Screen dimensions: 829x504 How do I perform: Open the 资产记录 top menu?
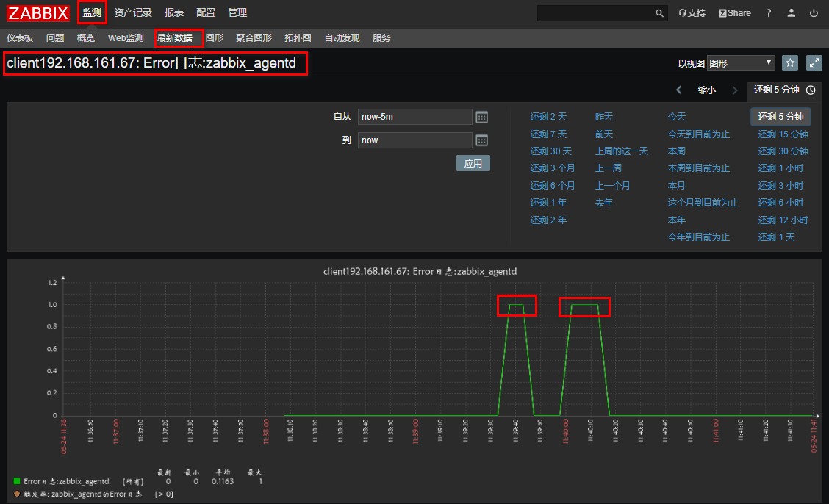[133, 12]
